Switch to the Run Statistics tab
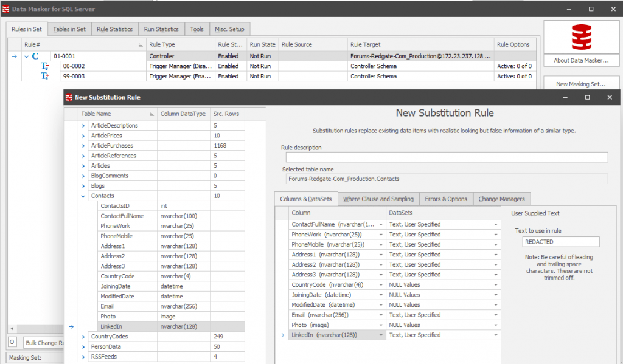The image size is (623, 364). point(161,29)
